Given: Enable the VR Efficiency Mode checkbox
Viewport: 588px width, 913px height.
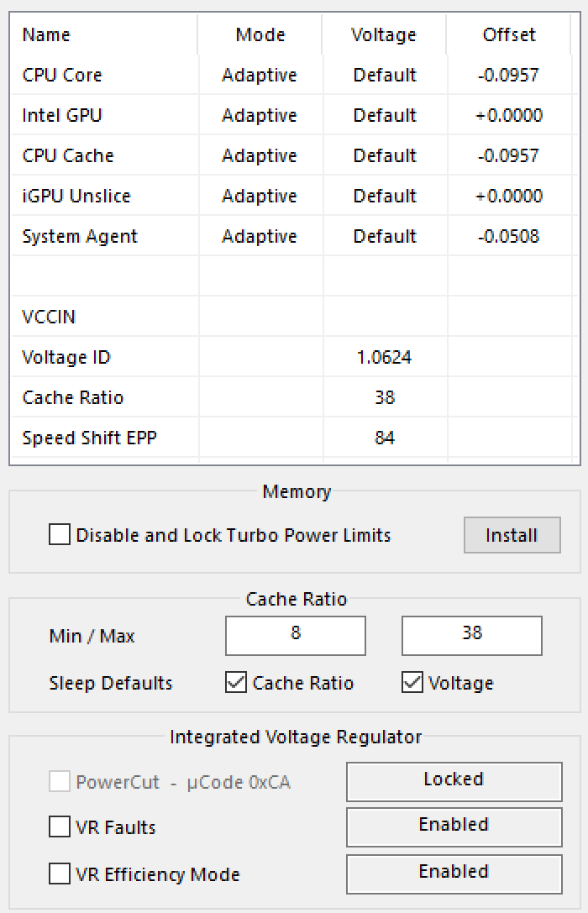Looking at the screenshot, I should tap(60, 874).
